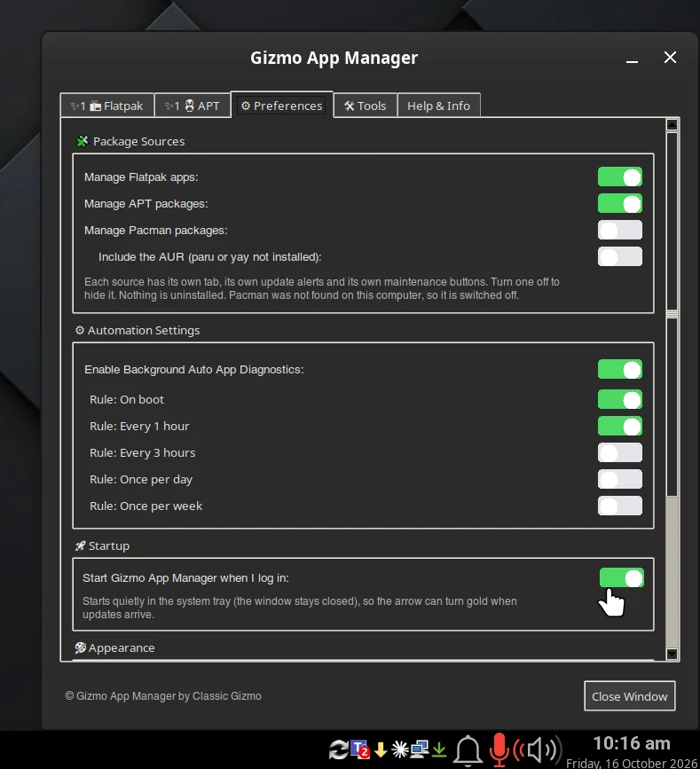Viewport: 700px width, 769px height.
Task: Open the Tools tab
Action: tap(365, 106)
